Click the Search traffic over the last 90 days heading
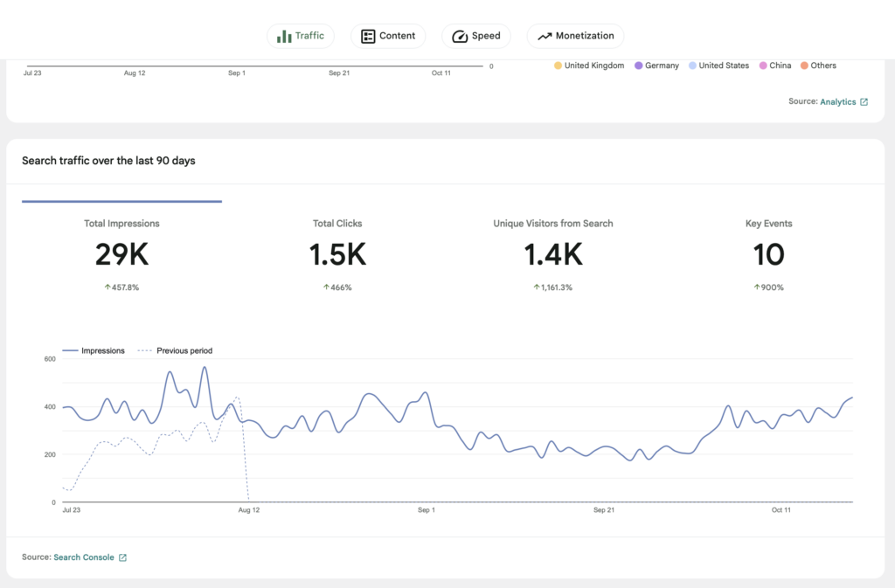 (x=108, y=161)
